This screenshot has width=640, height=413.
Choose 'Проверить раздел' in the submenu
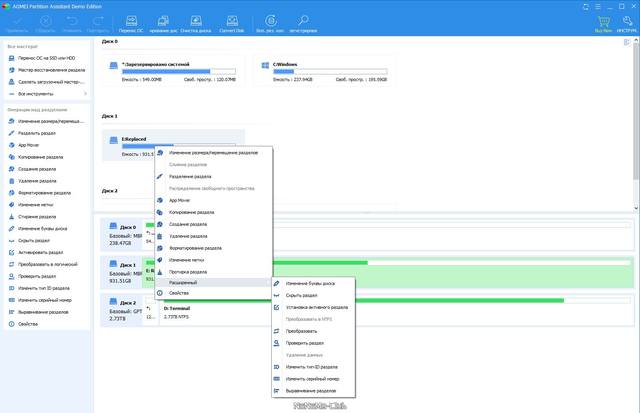[x=313, y=343]
